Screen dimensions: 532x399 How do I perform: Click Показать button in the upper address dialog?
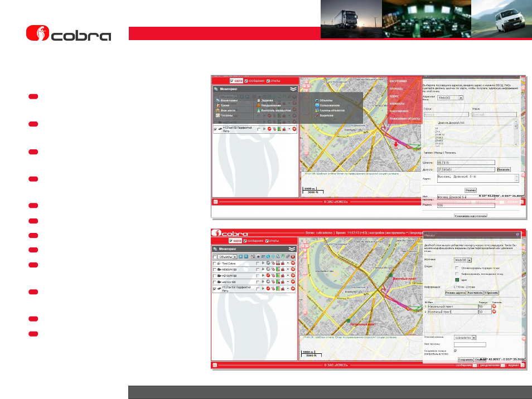504,169
